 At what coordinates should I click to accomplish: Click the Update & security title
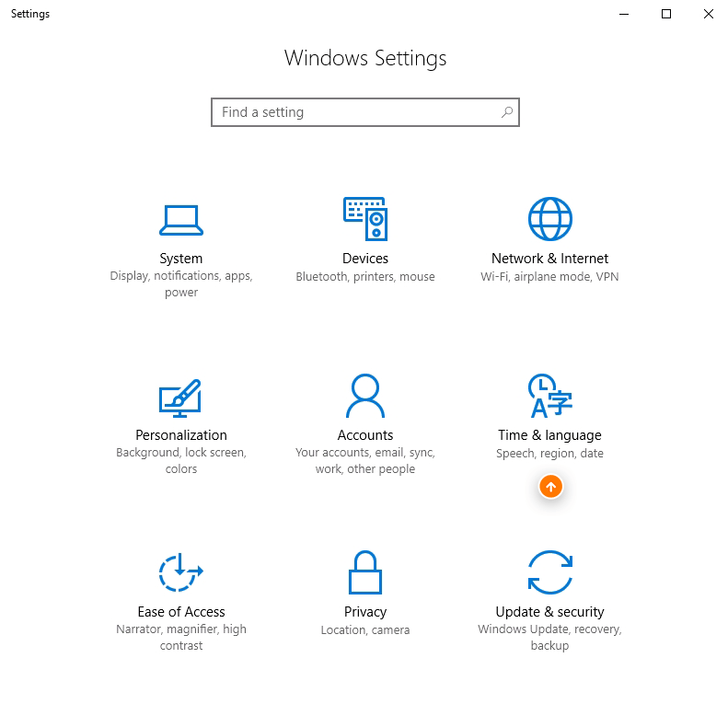[x=549, y=612]
